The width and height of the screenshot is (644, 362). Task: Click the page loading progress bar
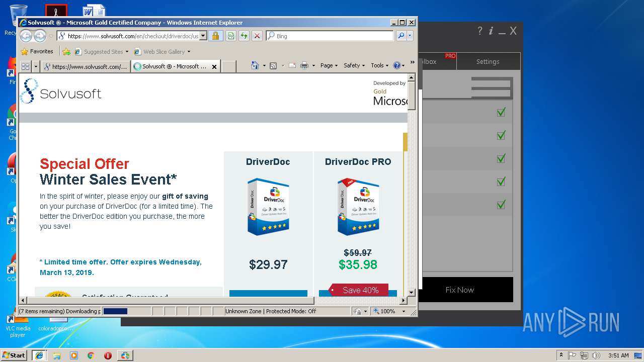pos(126,311)
